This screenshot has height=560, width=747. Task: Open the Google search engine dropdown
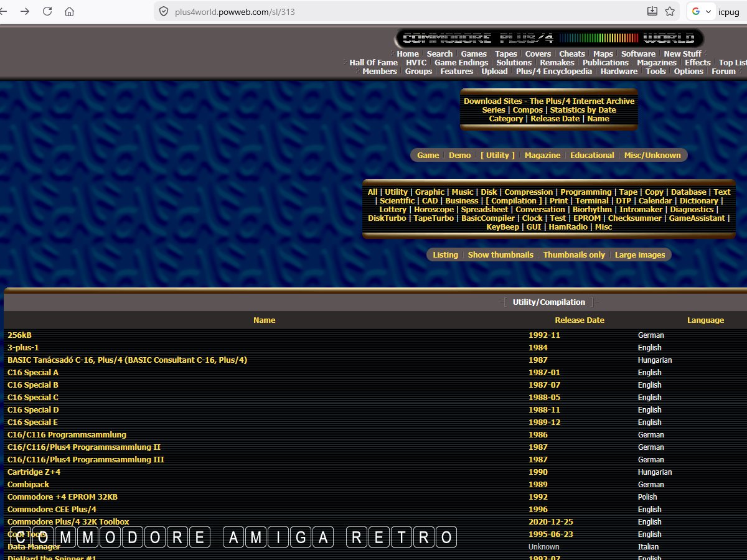point(702,11)
